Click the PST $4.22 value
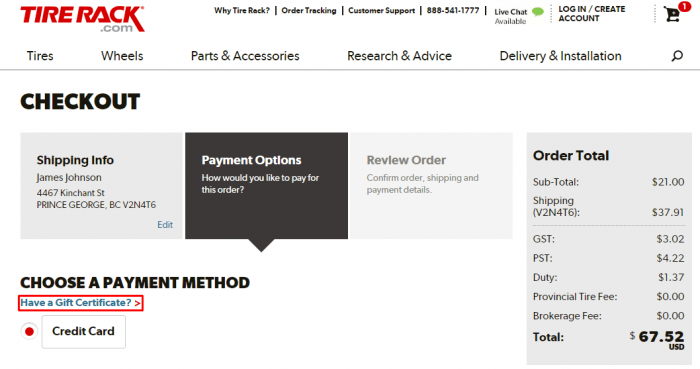700x369 pixels. point(670,258)
